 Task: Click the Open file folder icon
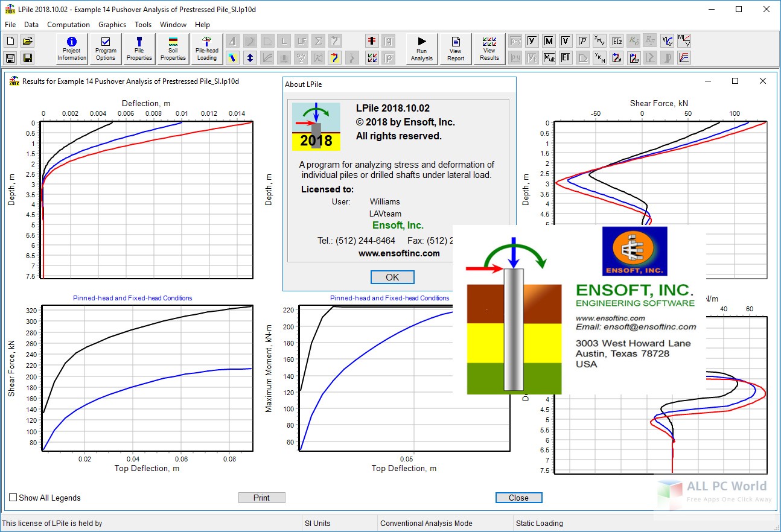coord(27,41)
